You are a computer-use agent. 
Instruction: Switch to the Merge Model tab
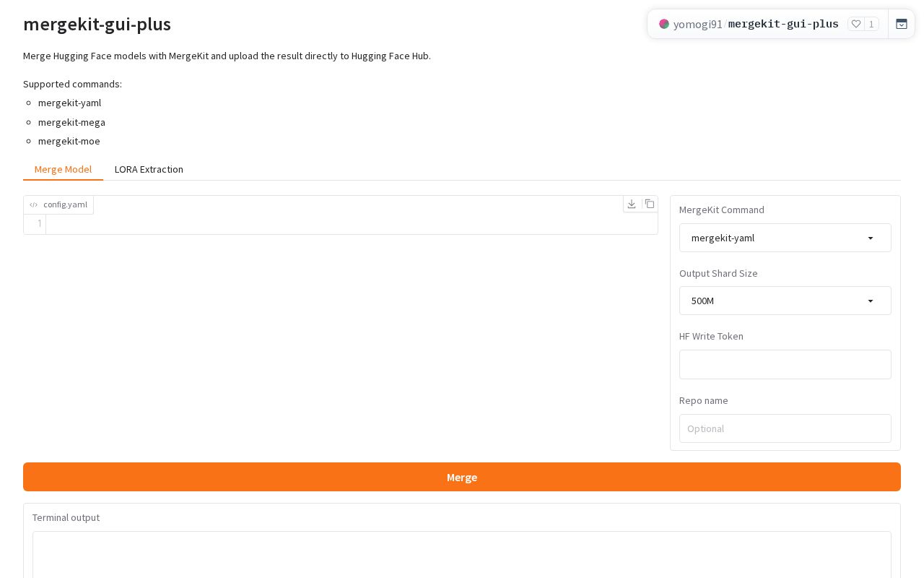[x=63, y=169]
